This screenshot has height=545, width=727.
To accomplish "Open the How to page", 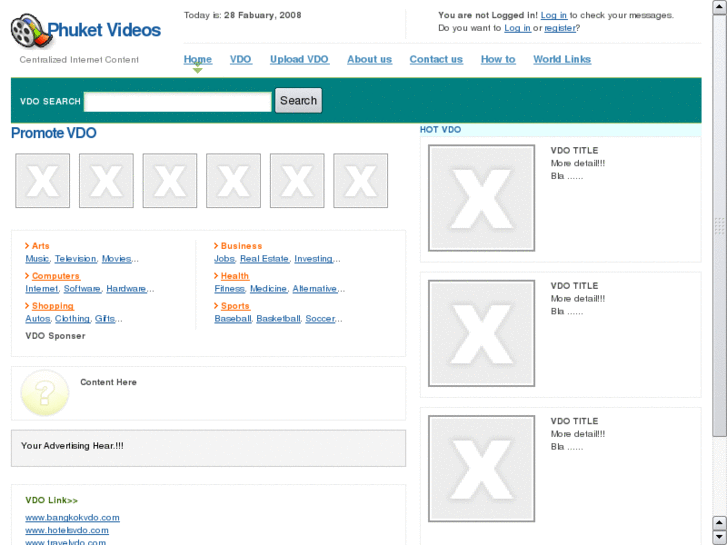I will click(498, 59).
